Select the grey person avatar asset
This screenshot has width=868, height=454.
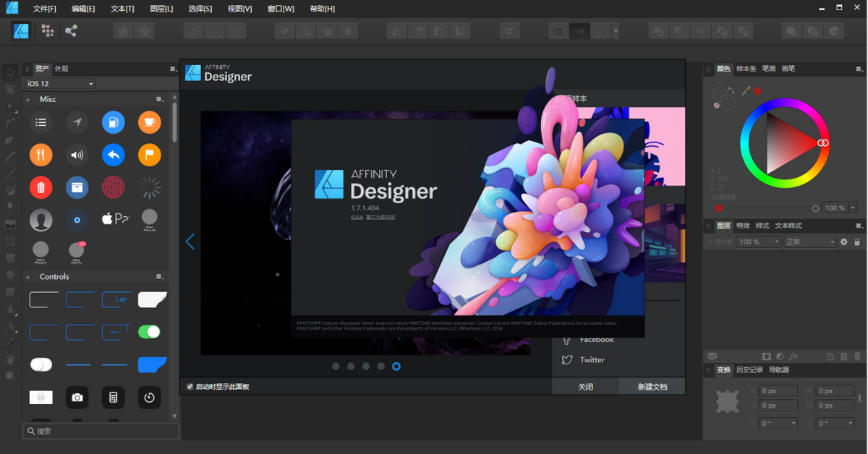pyautogui.click(x=41, y=220)
